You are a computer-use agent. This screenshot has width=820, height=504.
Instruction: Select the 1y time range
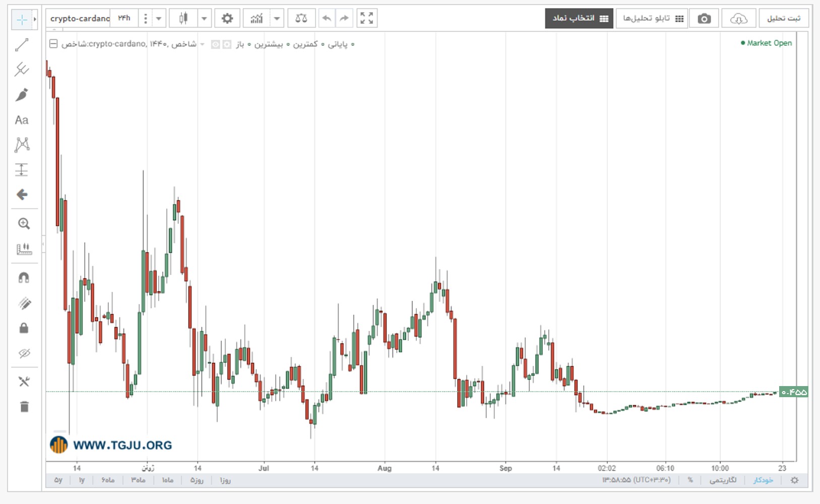[82, 480]
